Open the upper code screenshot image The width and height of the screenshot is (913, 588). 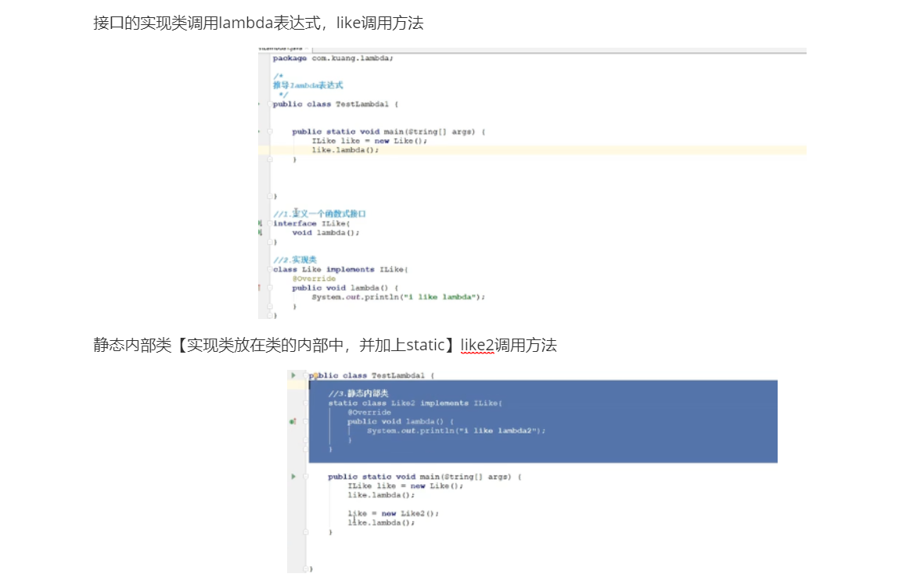click(x=532, y=184)
